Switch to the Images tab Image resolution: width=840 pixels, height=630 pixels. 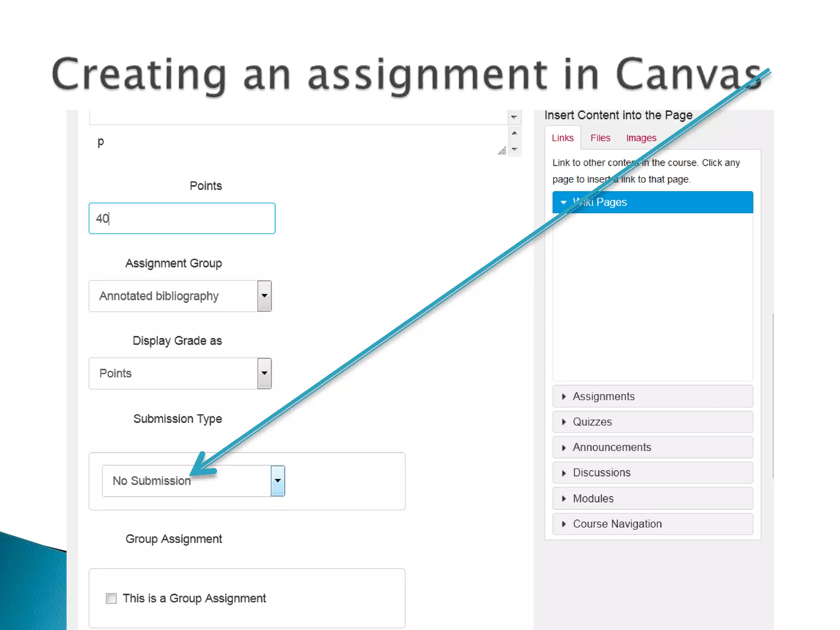click(x=641, y=138)
